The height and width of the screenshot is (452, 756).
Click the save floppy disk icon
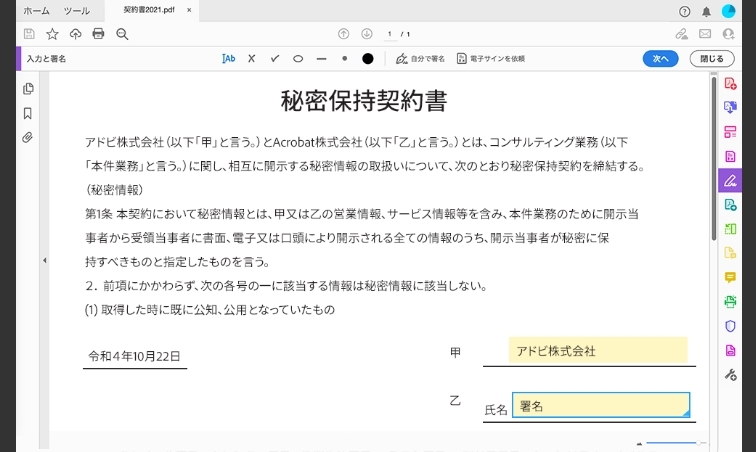(29, 34)
